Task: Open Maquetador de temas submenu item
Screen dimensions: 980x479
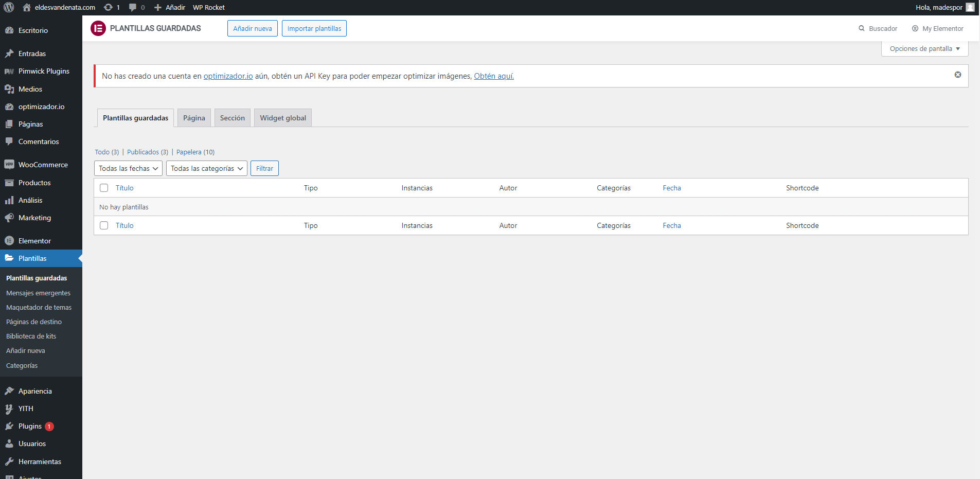Action: (x=39, y=307)
